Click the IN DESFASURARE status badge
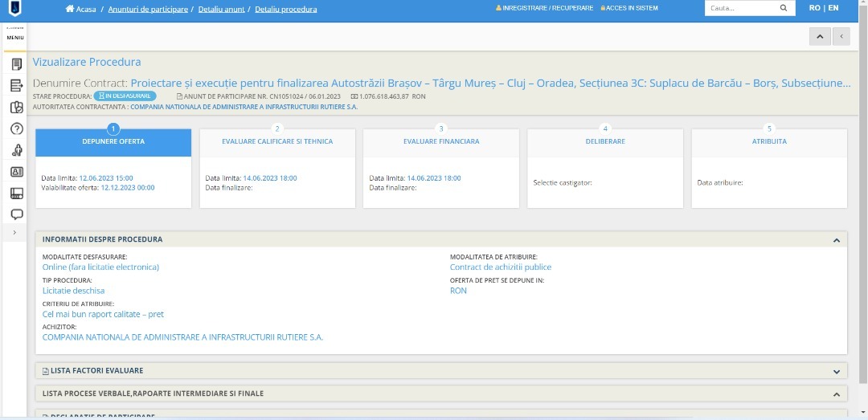The height and width of the screenshot is (420, 868). tap(125, 96)
